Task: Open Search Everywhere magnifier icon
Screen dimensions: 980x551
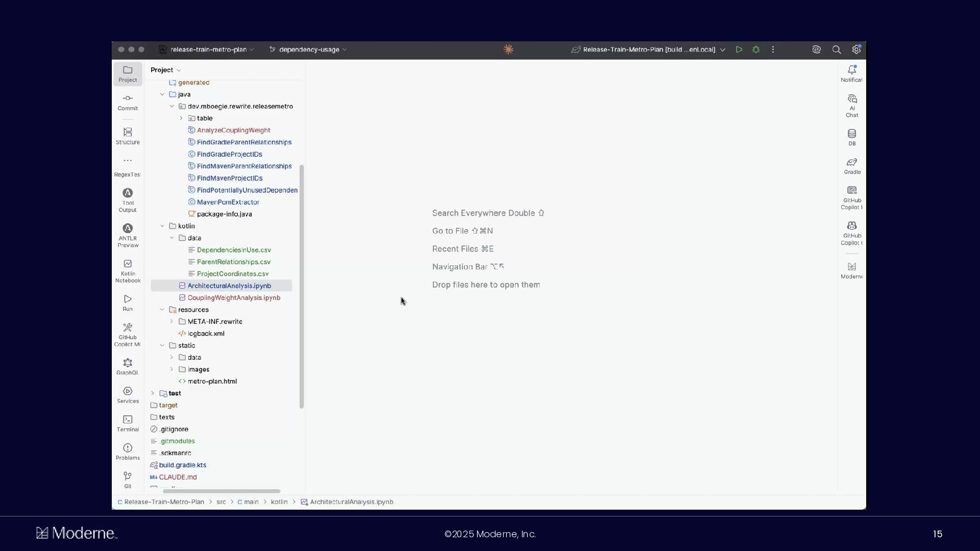Action: pos(836,49)
